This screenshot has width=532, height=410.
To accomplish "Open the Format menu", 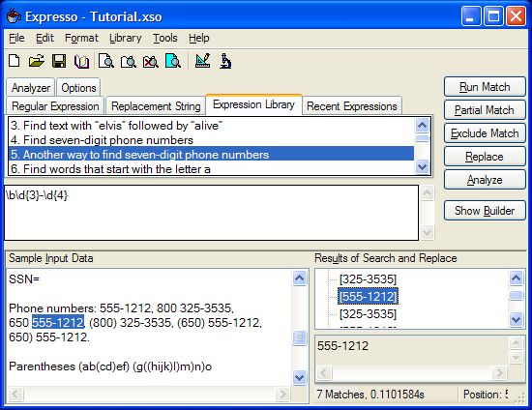I will pos(81,38).
